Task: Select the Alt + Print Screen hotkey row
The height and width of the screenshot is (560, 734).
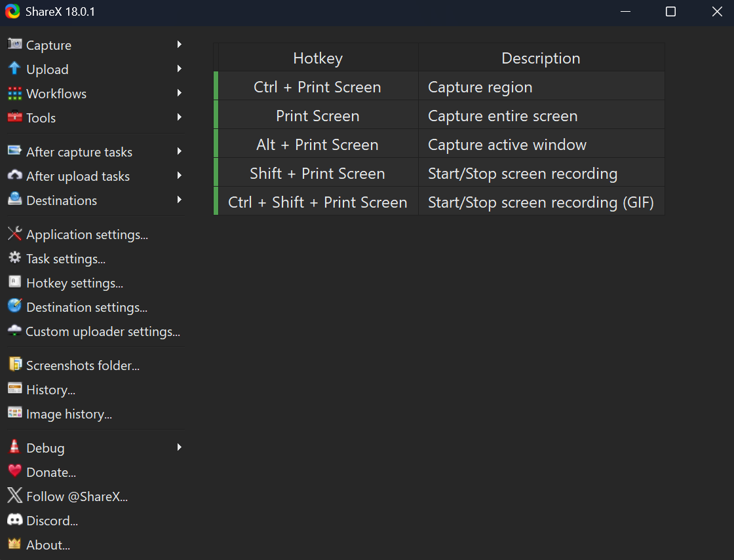Action: (317, 145)
